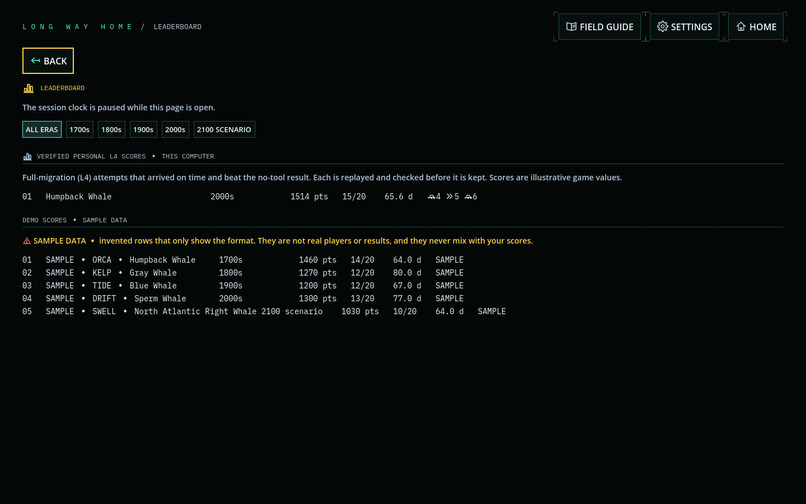The height and width of the screenshot is (504, 806).
Task: Click the 13/20 value in DRIFT row
Action: click(x=362, y=298)
